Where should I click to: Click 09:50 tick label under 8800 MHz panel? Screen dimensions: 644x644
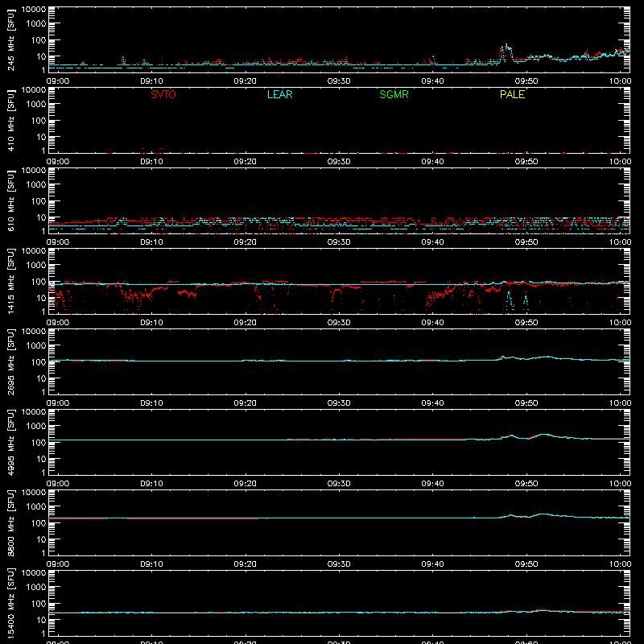[x=526, y=564]
